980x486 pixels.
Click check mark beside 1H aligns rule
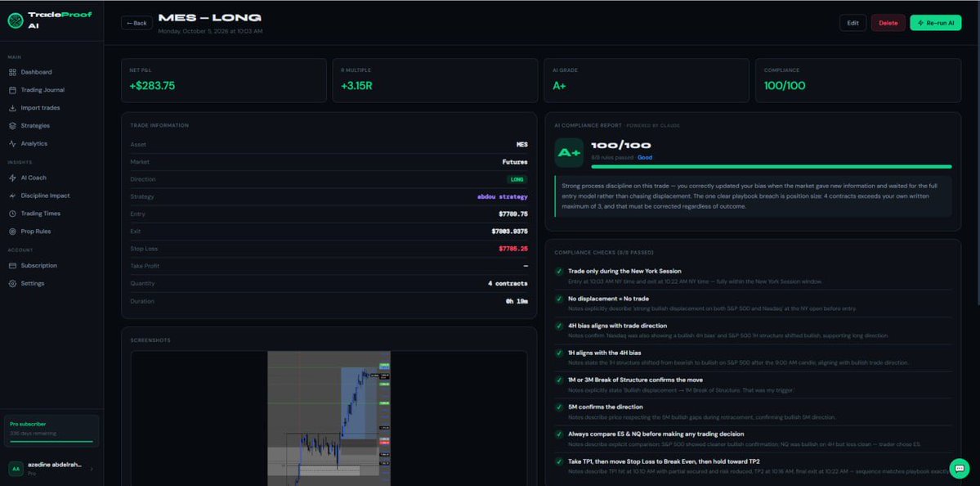pos(559,353)
